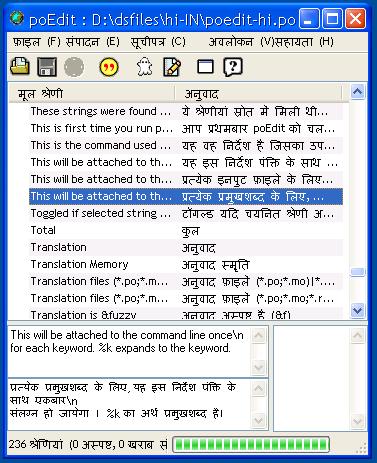
Task: Toggle fuzzy translation ghost icon
Action: (x=144, y=67)
